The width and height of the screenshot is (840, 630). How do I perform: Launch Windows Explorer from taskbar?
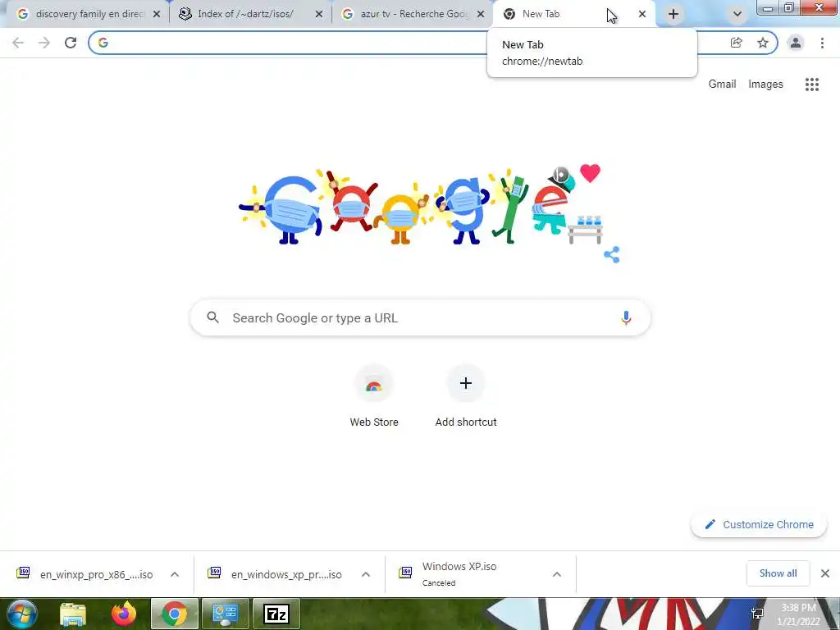click(73, 614)
